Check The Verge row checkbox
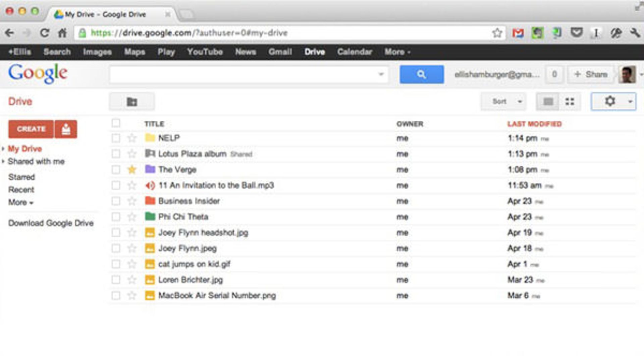The image size is (644, 356). click(x=116, y=170)
